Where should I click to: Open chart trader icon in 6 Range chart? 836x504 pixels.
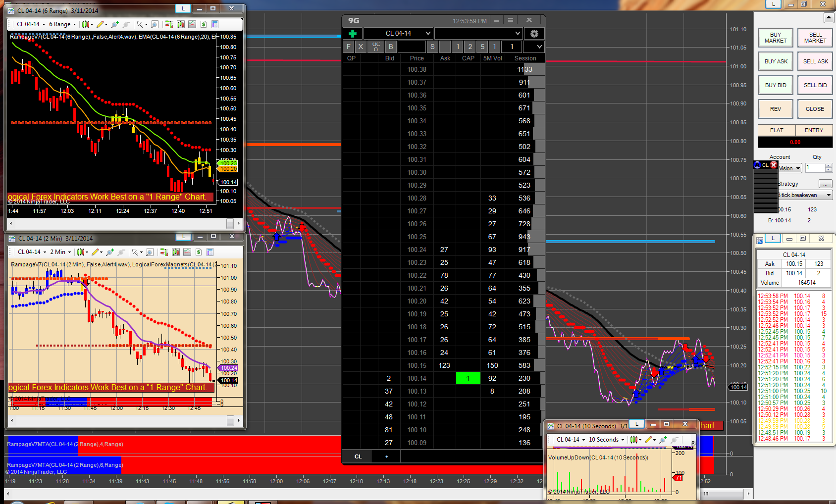pos(169,24)
